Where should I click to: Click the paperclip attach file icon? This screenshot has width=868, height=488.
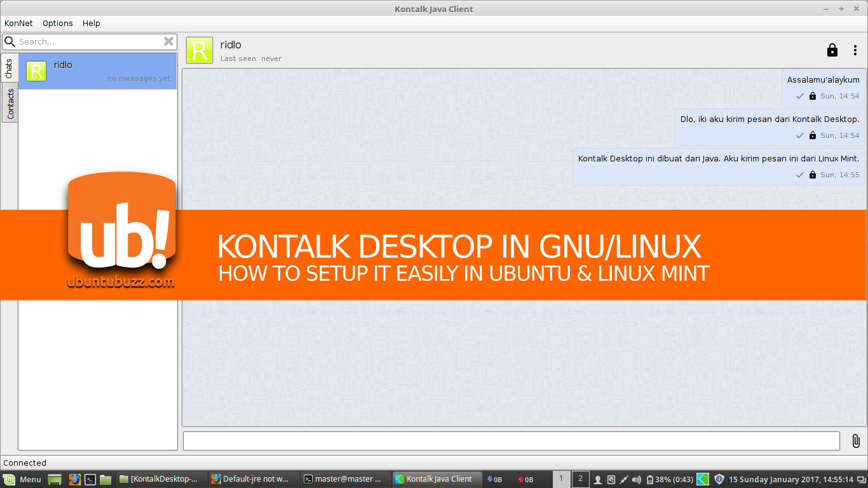point(855,441)
